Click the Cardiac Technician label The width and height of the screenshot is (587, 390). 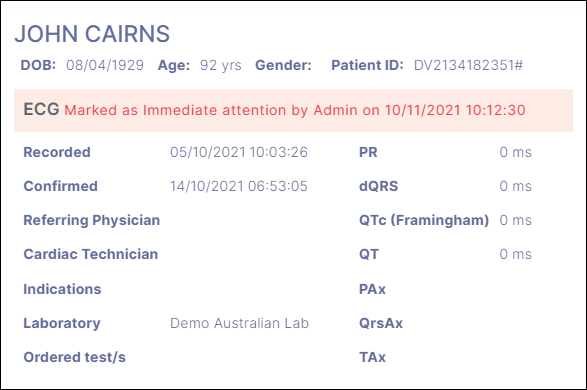pos(91,254)
